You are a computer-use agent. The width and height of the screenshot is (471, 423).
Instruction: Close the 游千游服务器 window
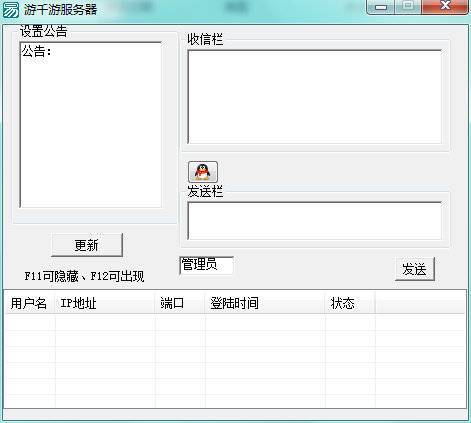tap(445, 6)
